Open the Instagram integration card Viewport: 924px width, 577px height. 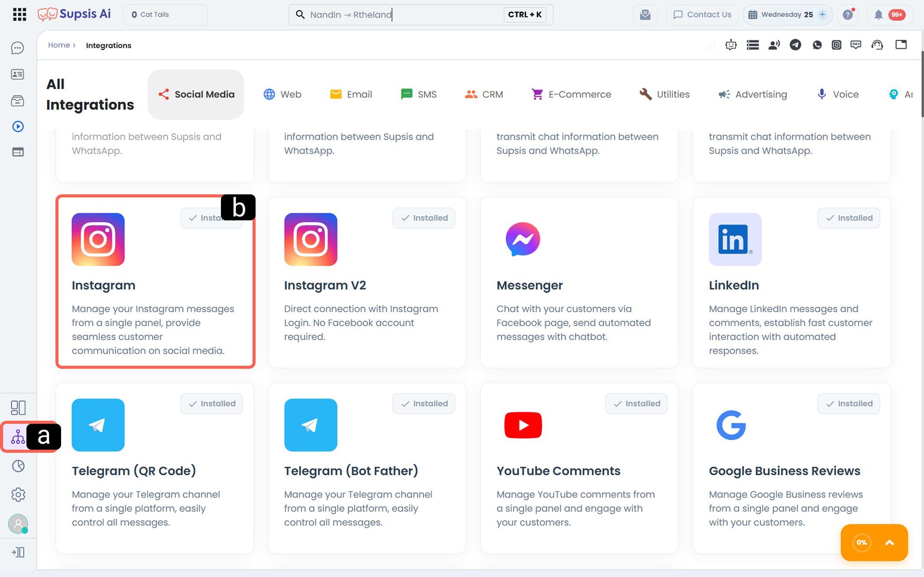tap(155, 282)
